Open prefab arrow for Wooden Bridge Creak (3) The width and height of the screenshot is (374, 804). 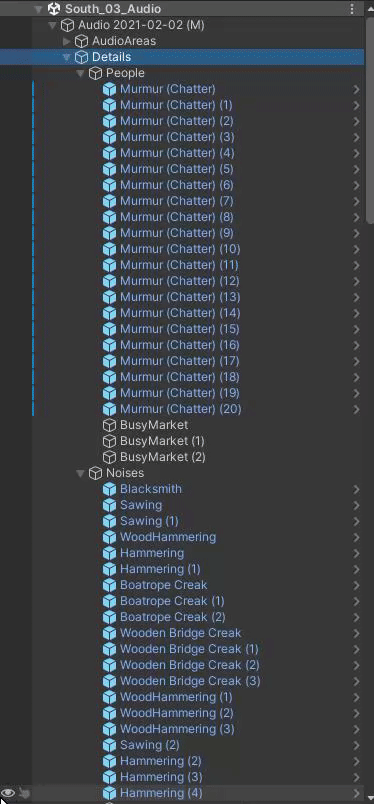click(x=357, y=681)
